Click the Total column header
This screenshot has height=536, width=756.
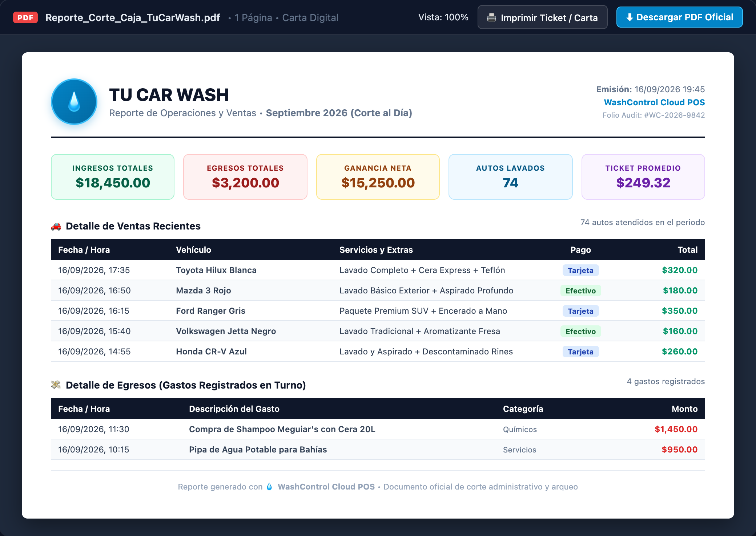point(688,250)
